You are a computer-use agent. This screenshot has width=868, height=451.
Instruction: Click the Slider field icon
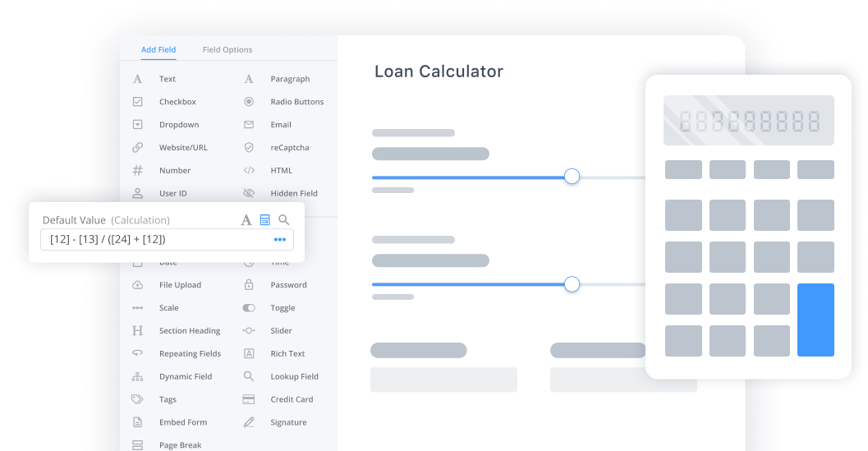point(249,331)
